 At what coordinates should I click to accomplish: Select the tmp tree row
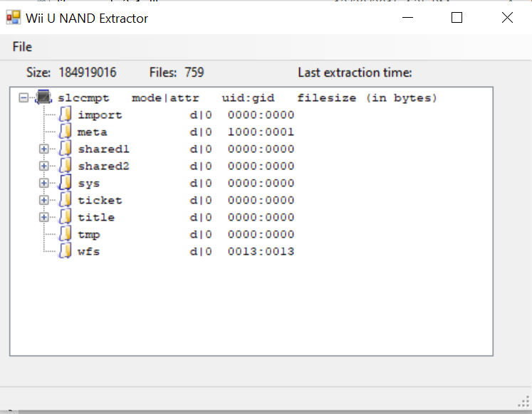coord(186,235)
